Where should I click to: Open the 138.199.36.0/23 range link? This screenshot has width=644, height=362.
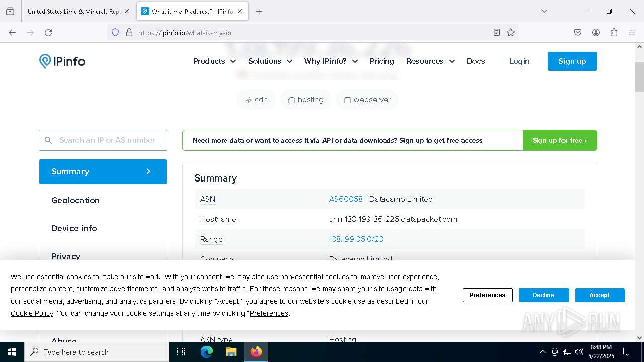pyautogui.click(x=356, y=239)
